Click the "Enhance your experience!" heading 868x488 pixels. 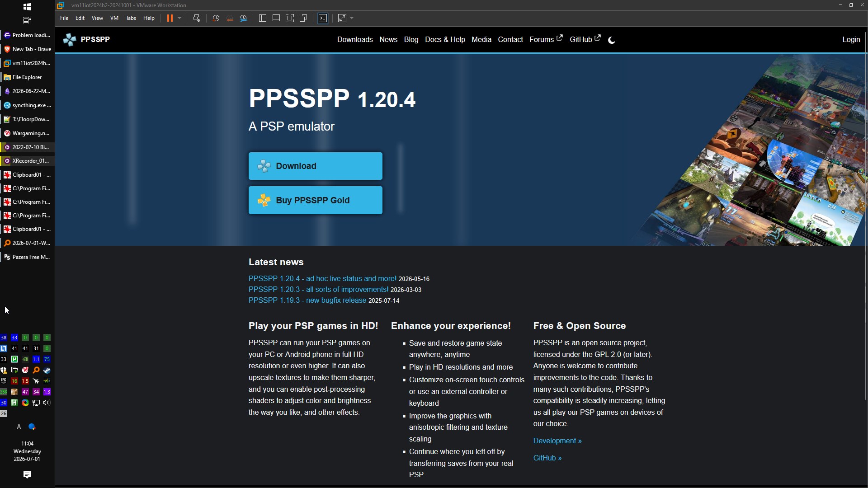451,326
